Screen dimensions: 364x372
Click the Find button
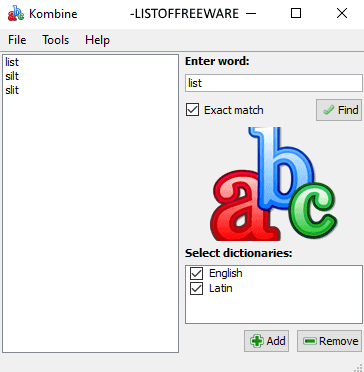pos(339,110)
